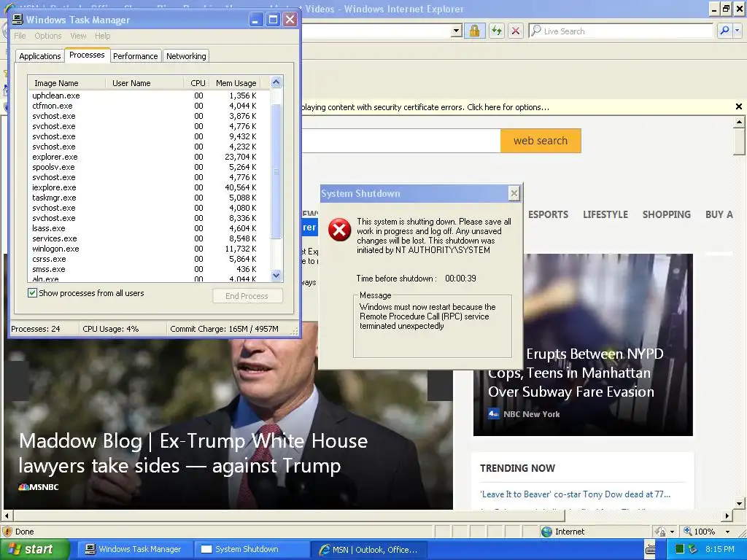Open the ESPORTS navigation link
The image size is (747, 560).
tap(548, 214)
